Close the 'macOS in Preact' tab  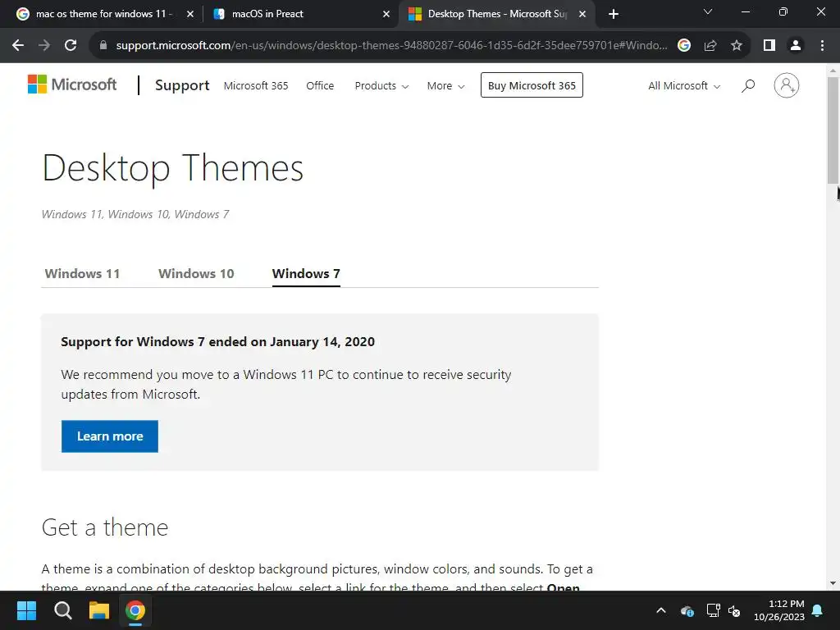pos(386,14)
